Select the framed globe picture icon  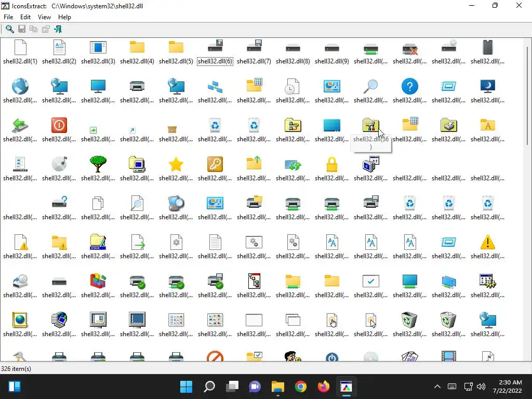pyautogui.click(x=20, y=320)
